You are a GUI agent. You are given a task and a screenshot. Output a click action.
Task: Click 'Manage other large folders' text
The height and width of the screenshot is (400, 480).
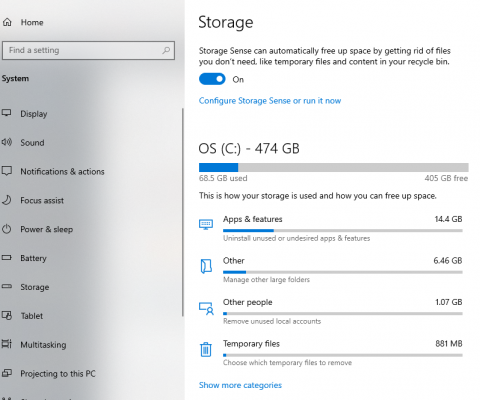click(x=266, y=280)
